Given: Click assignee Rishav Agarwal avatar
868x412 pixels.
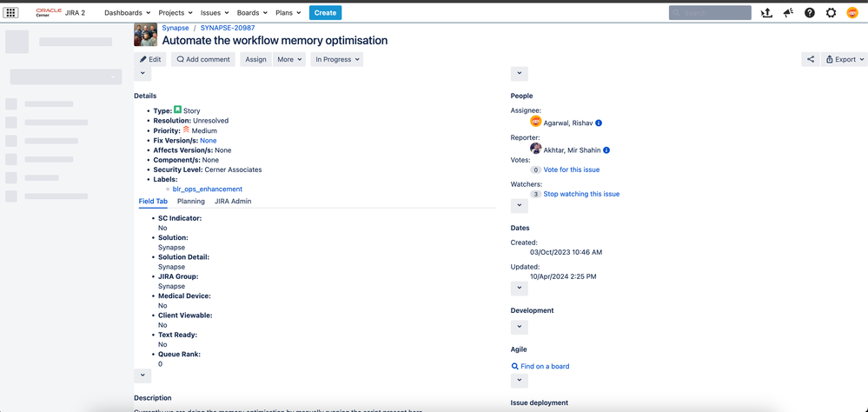Looking at the screenshot, I should coord(535,122).
